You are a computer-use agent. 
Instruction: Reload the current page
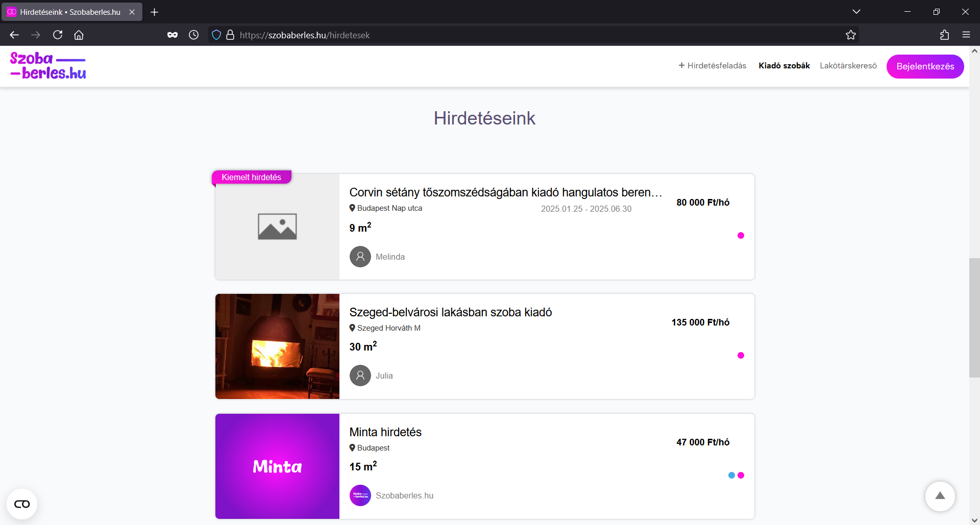58,35
